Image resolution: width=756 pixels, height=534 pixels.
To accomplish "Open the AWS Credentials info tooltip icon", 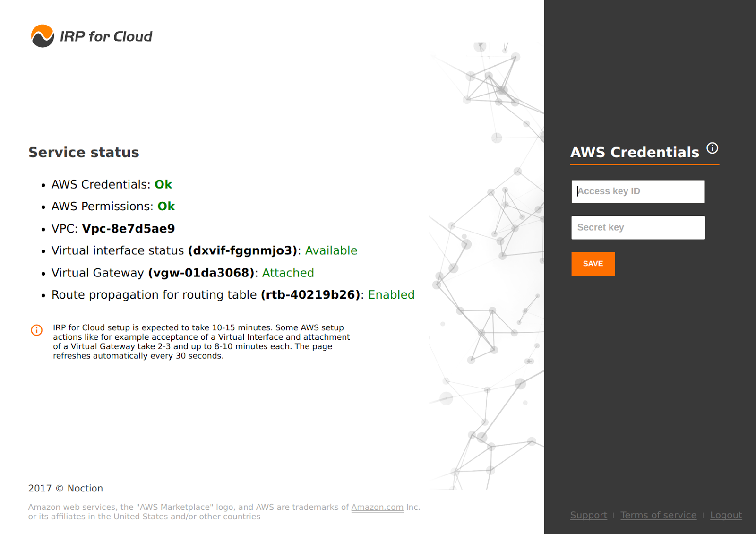I will coord(713,148).
